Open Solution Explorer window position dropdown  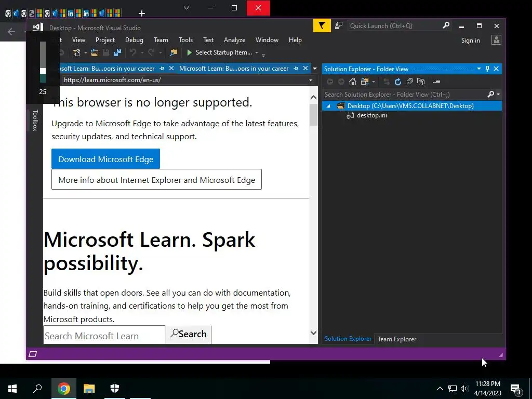pos(478,69)
